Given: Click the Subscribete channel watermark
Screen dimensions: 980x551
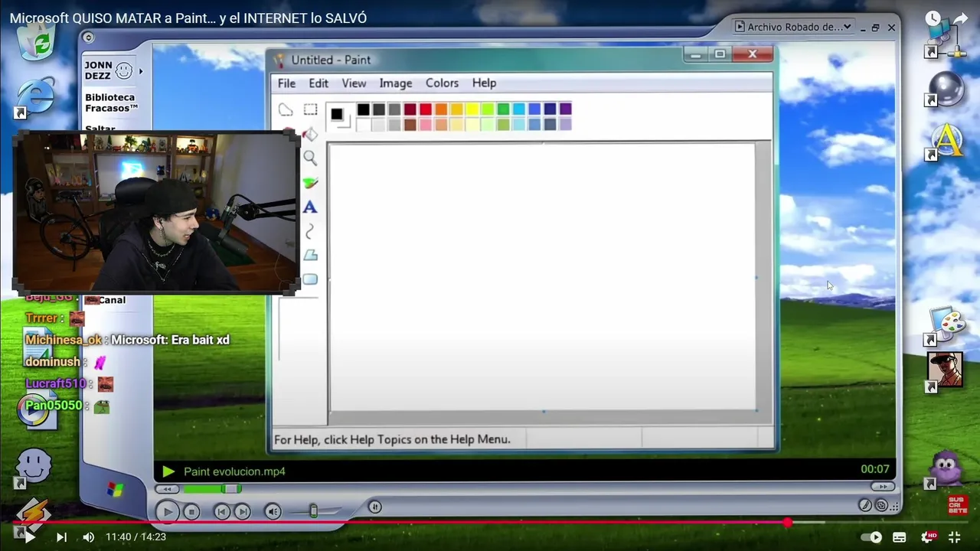Looking at the screenshot, I should coord(957,504).
